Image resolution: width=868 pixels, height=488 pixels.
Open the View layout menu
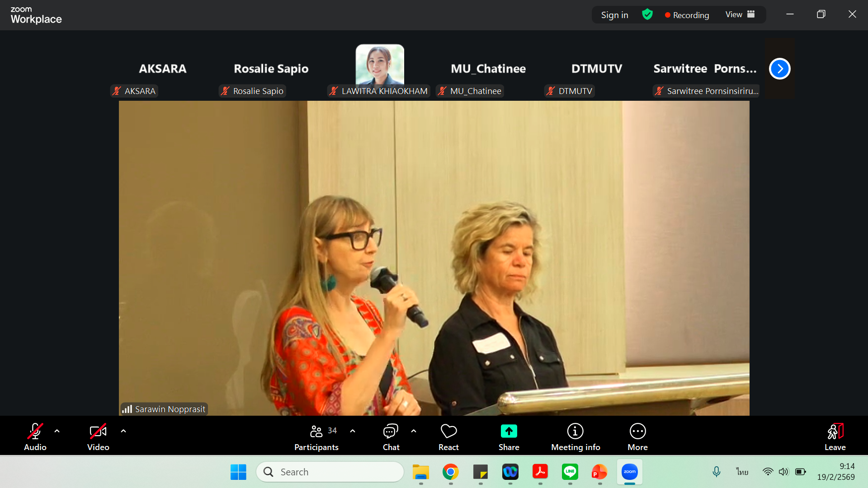pyautogui.click(x=740, y=14)
